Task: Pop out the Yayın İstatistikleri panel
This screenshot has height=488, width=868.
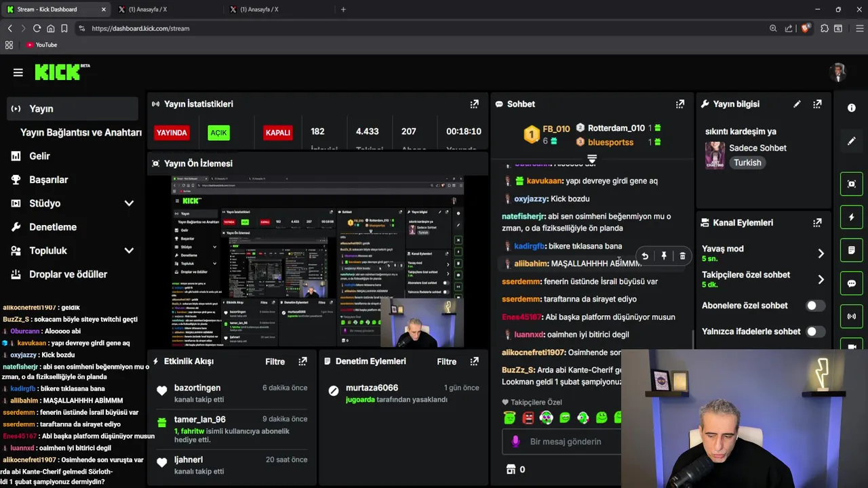Action: tap(475, 104)
